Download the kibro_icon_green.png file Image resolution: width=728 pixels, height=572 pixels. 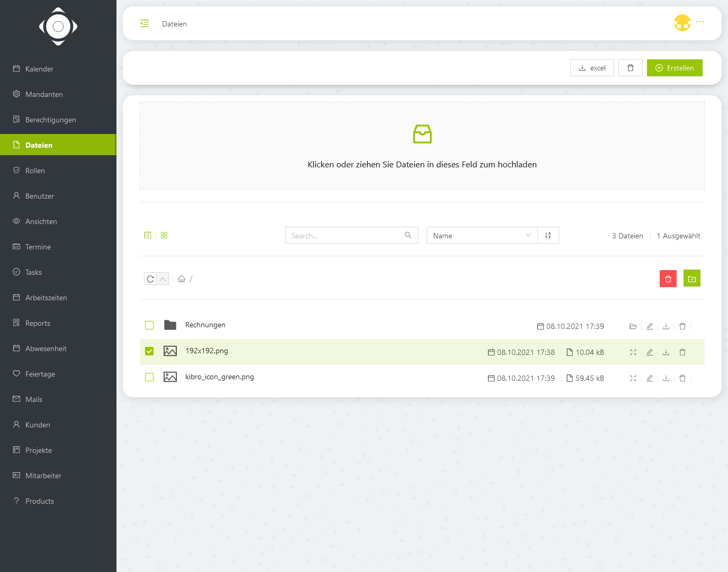tap(666, 378)
